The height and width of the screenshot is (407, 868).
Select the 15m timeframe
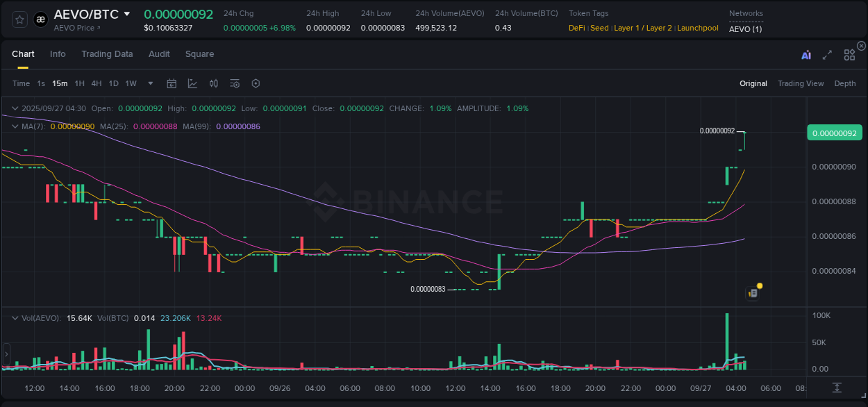(60, 83)
